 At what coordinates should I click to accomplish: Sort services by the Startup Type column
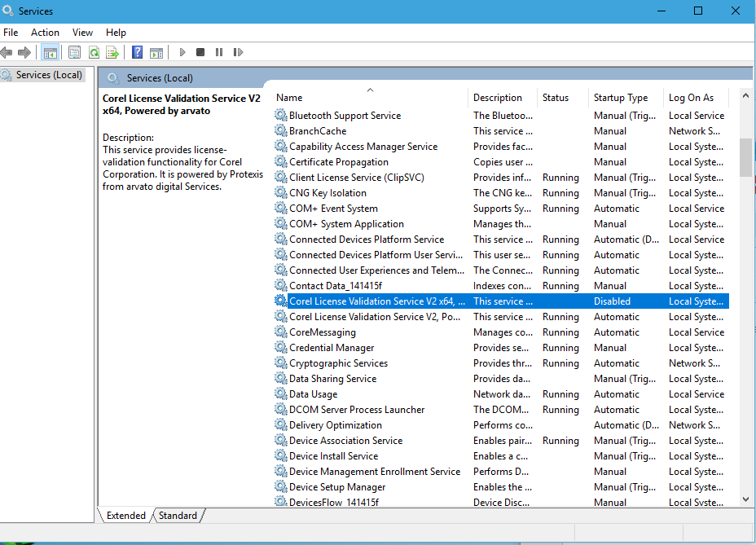click(x=622, y=97)
